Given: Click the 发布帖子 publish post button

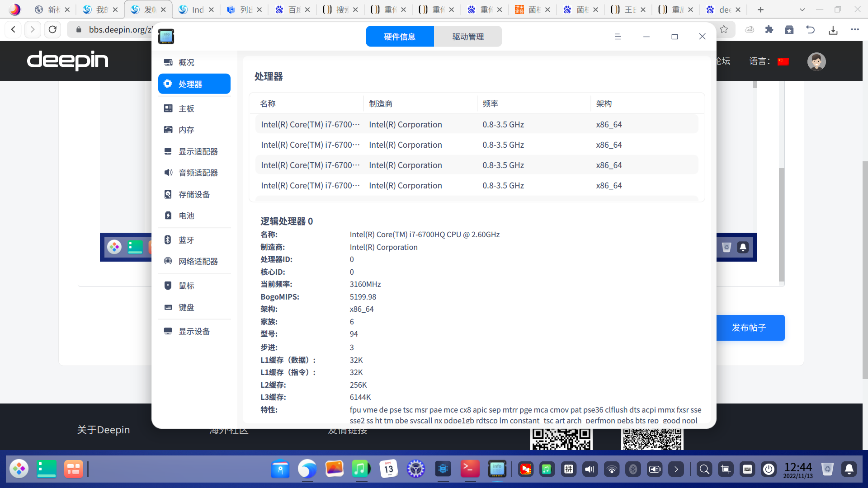Looking at the screenshot, I should (x=749, y=328).
